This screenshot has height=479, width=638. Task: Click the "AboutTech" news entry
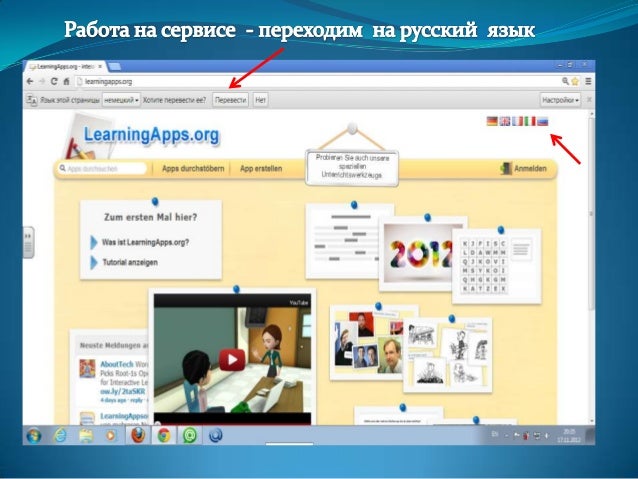pyautogui.click(x=117, y=364)
